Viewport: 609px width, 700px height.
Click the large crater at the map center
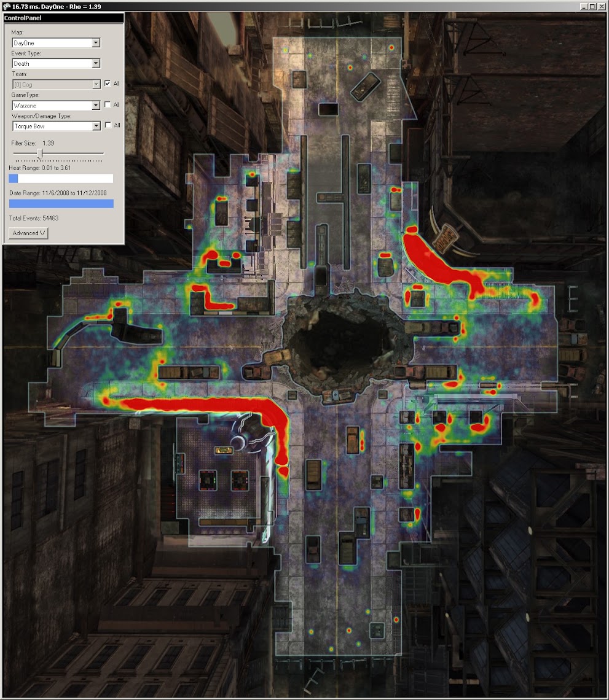(x=344, y=341)
